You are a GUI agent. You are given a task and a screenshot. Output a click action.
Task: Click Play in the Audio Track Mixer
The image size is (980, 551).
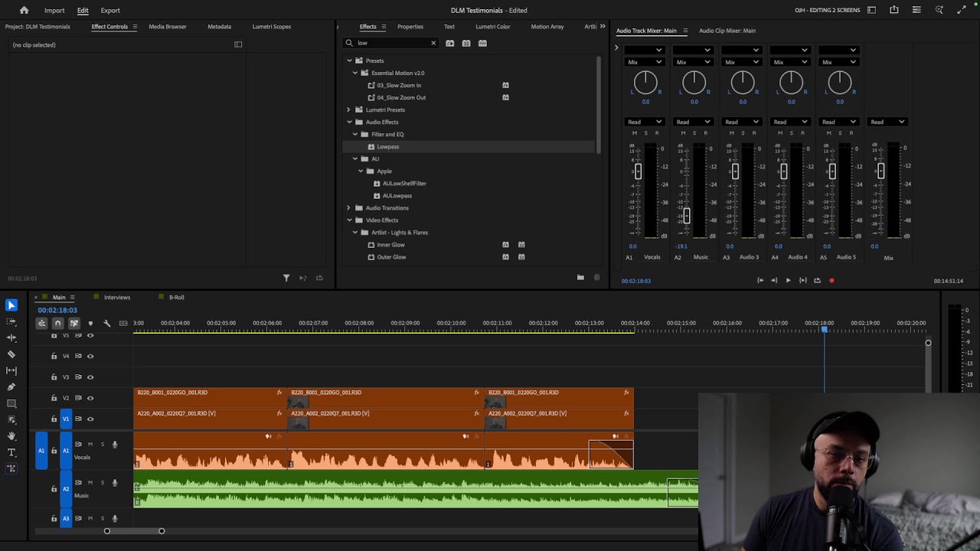[788, 281]
